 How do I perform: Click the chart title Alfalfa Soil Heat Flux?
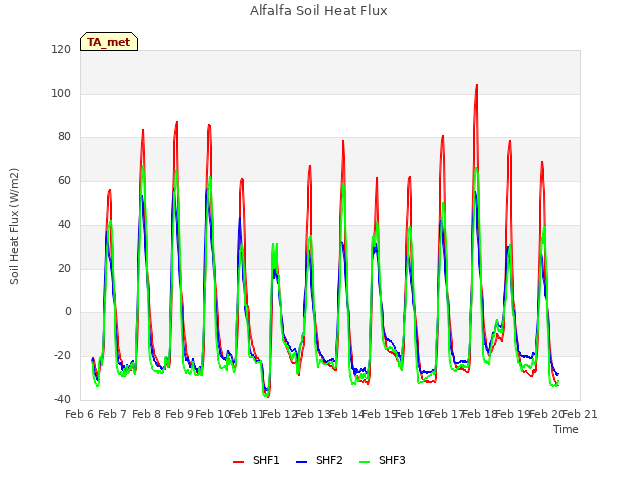coord(319,11)
